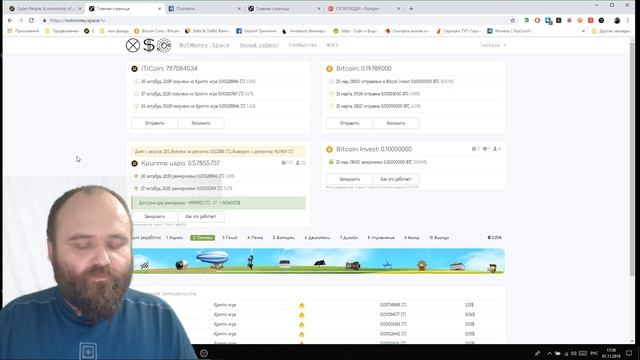Open the Windows notification center icon
The width and height of the screenshot is (640, 360).
tap(629, 353)
